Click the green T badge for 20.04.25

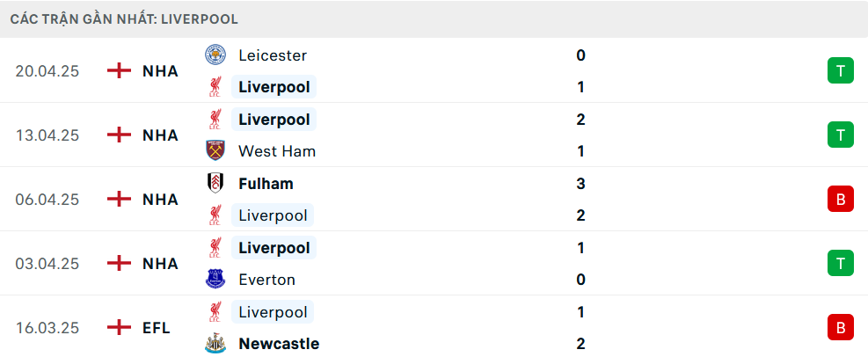point(840,71)
